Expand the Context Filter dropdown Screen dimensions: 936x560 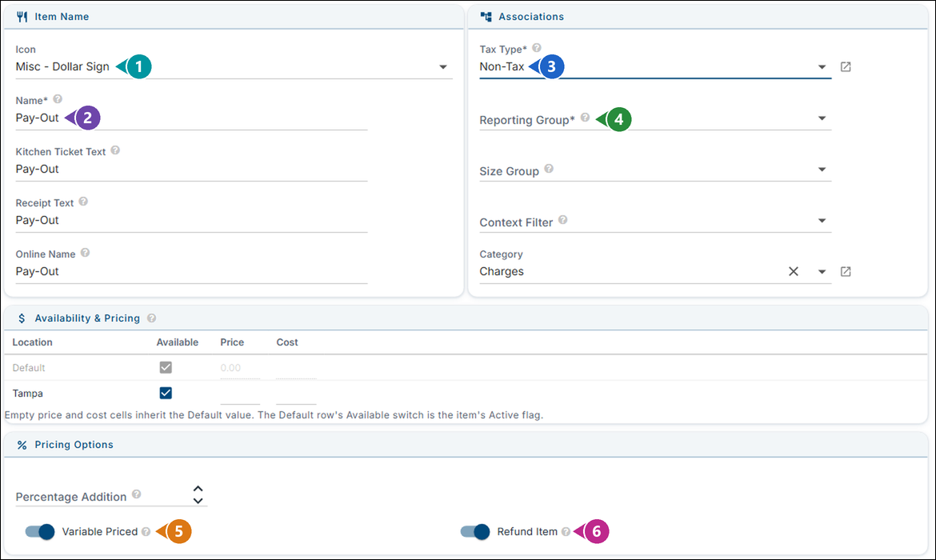(822, 221)
